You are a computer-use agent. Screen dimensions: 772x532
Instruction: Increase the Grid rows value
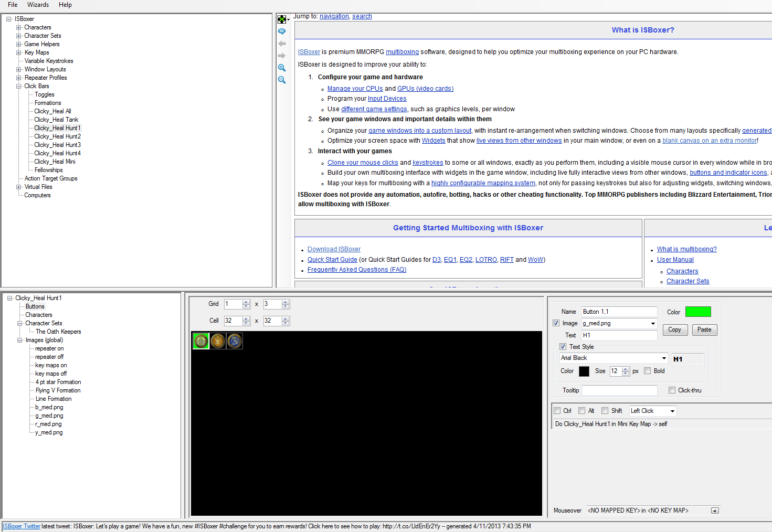point(246,302)
